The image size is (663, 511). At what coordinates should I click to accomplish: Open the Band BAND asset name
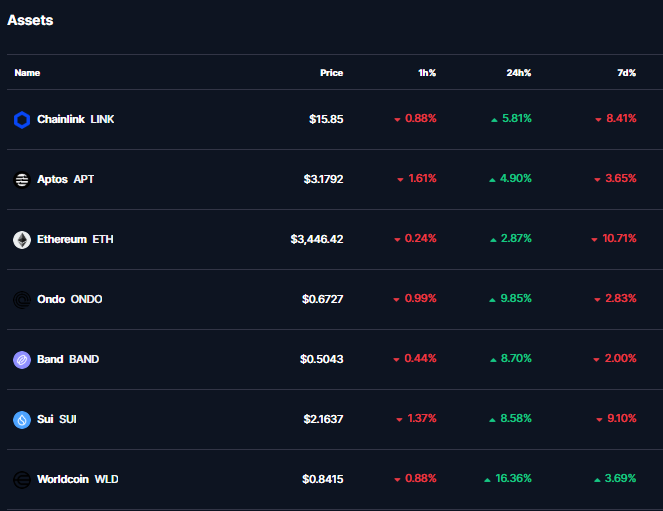coord(68,359)
